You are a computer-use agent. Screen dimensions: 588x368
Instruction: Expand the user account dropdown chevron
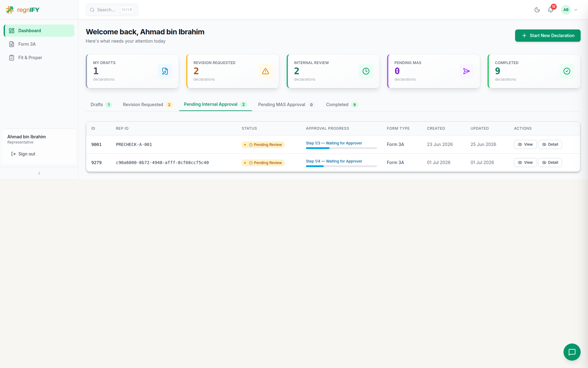click(x=576, y=10)
